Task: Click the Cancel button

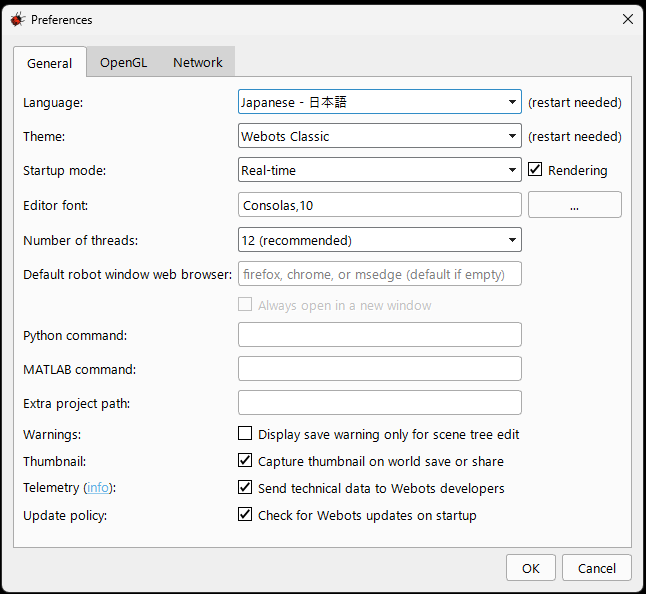Action: point(597,568)
